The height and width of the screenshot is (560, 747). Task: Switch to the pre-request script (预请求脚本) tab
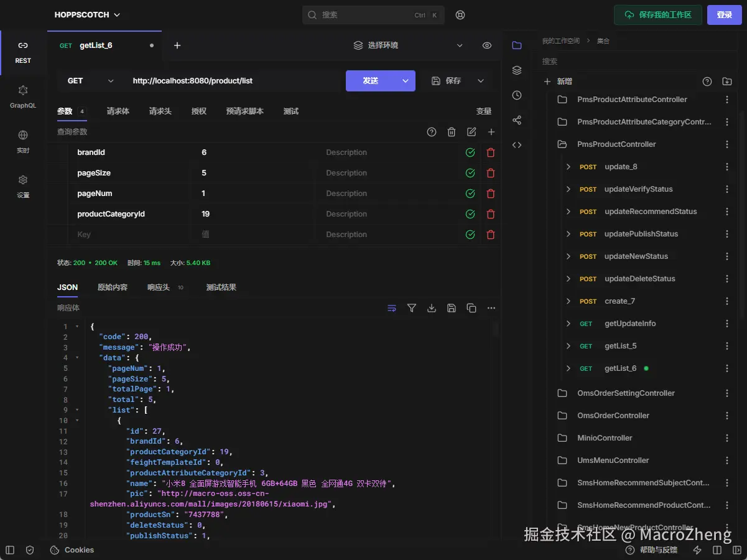point(245,111)
